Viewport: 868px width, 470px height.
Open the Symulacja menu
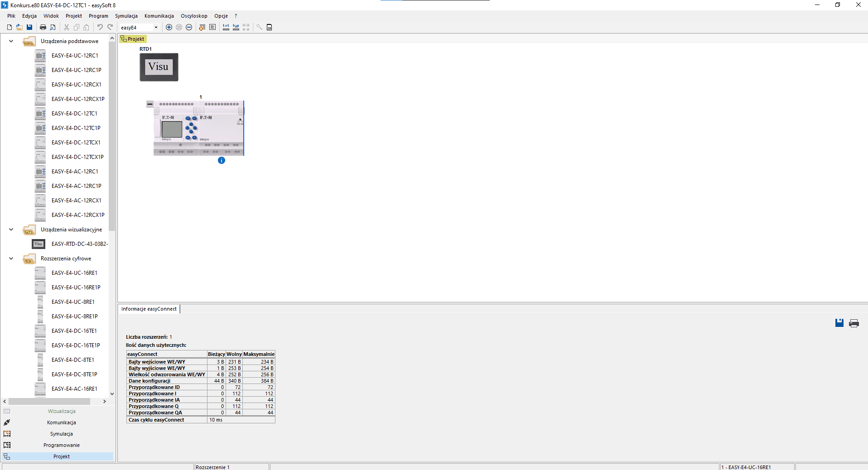pos(126,16)
